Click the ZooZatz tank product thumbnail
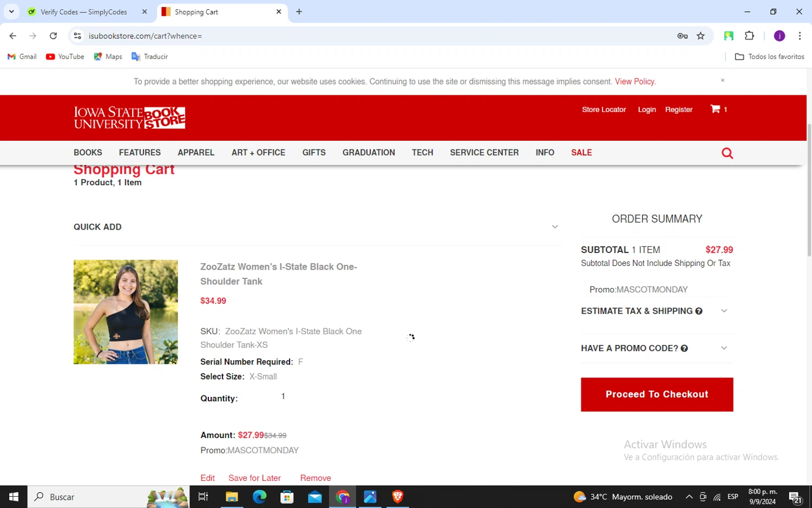812x508 pixels. click(126, 312)
